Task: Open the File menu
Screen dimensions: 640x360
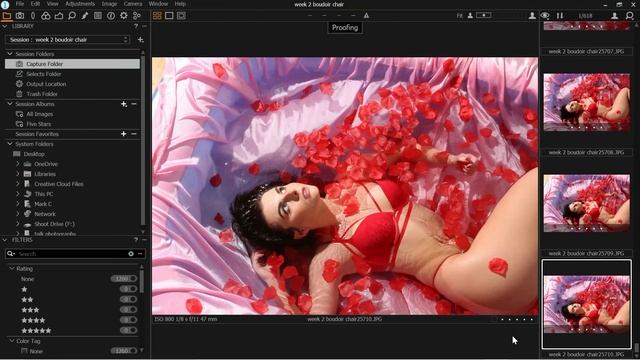Action: tap(20, 4)
